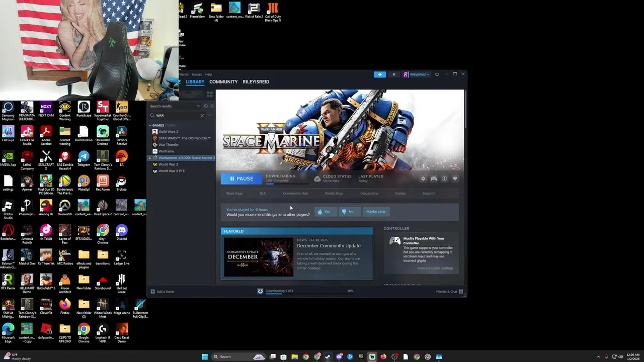Image resolution: width=644 pixels, height=362 pixels.
Task: Choose Maybe Later
Action: 376,212
